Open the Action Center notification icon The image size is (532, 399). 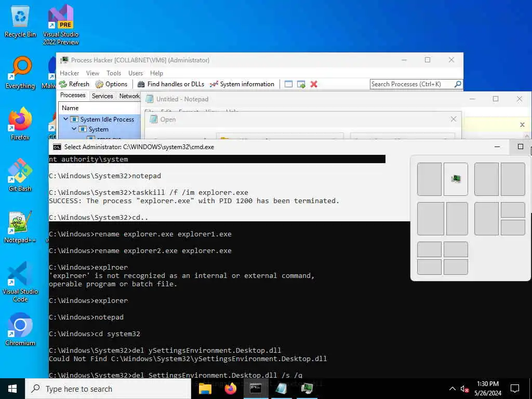click(x=515, y=389)
